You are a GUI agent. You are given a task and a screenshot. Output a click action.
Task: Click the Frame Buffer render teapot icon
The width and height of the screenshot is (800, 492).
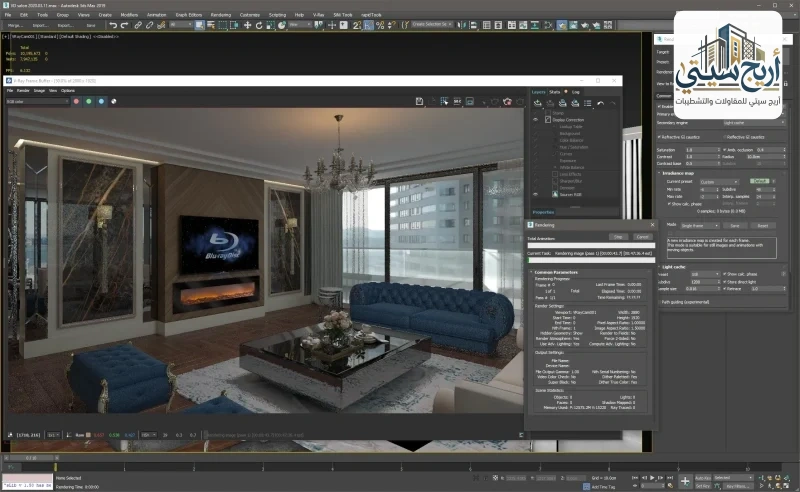coord(507,102)
